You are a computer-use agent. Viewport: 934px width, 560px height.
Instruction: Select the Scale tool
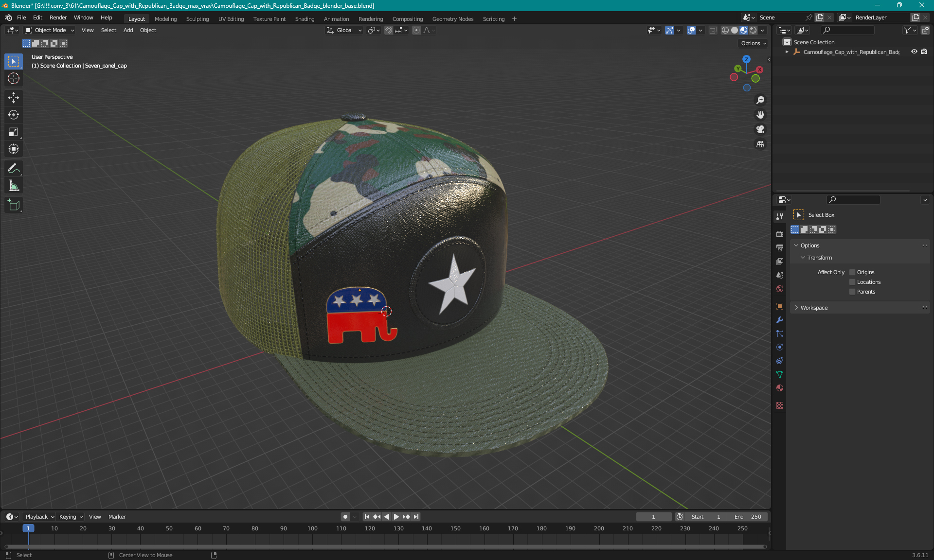pyautogui.click(x=14, y=132)
